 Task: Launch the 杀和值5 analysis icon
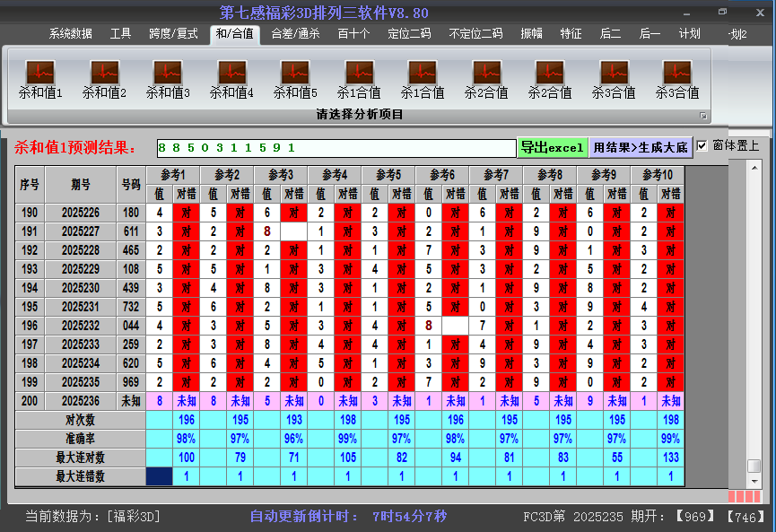295,72
